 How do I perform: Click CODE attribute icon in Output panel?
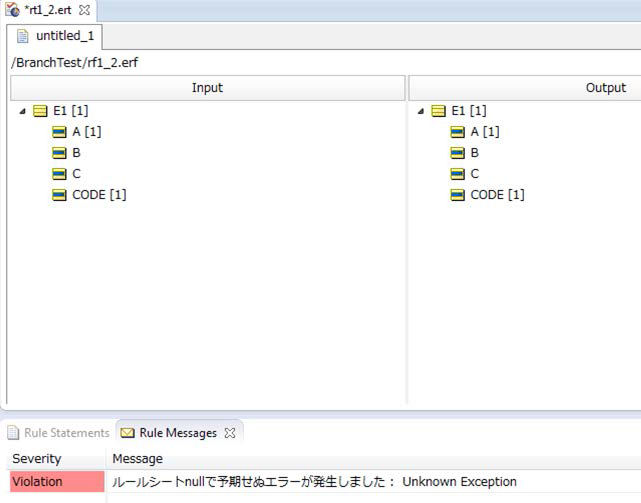coord(457,195)
